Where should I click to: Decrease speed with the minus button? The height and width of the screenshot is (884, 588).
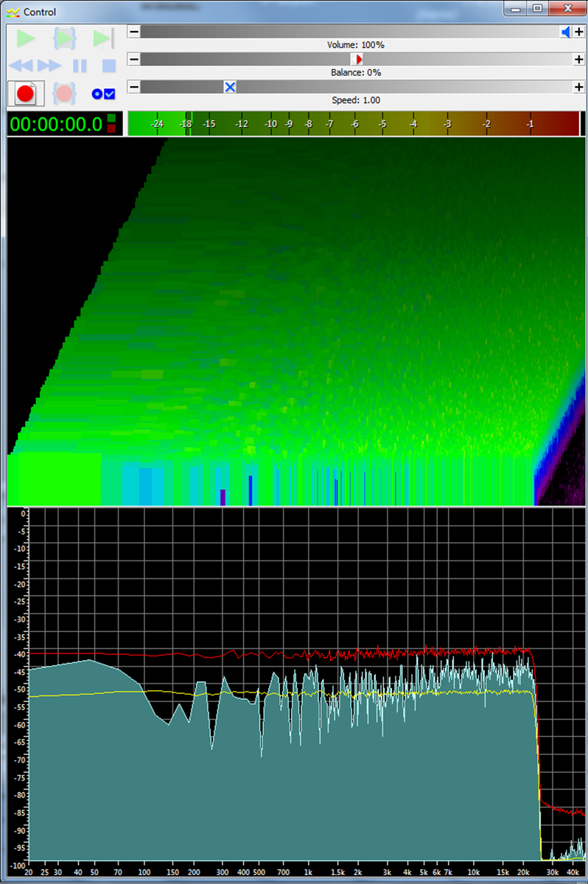point(134,87)
